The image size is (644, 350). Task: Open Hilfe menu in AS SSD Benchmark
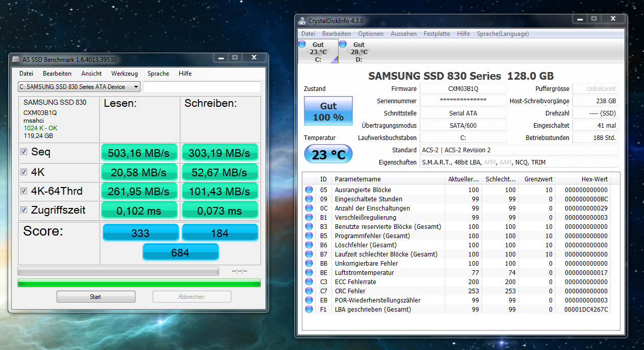pos(185,74)
